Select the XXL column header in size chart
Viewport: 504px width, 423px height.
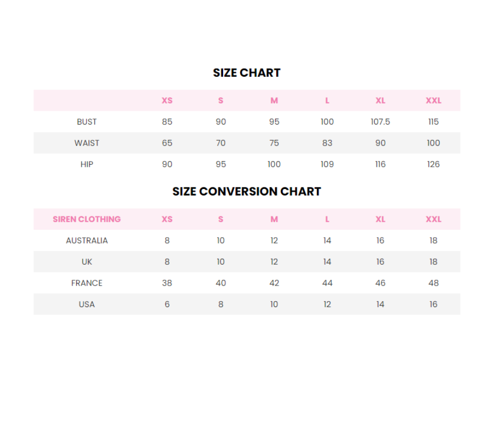point(433,100)
